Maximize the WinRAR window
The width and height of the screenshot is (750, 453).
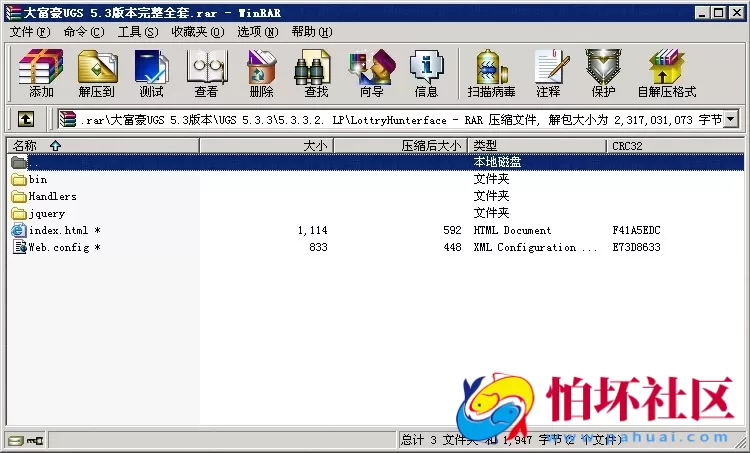tap(718, 13)
